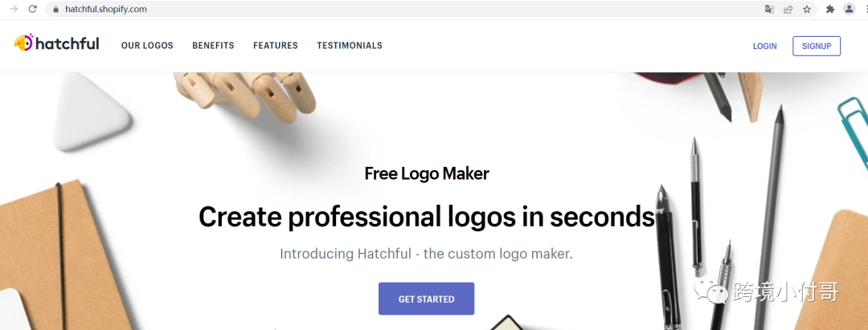Click the share page icon
868x330 pixels.
coord(788,9)
